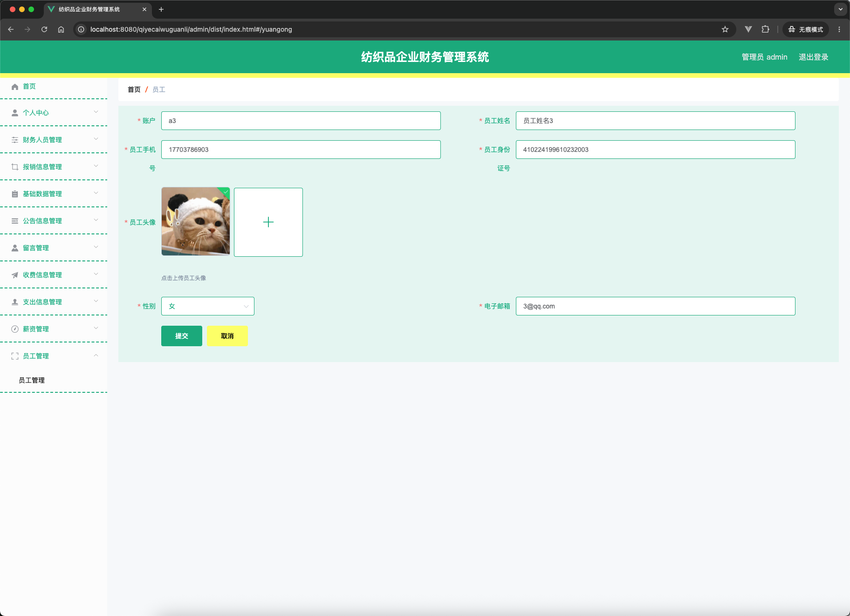The image size is (850, 616).
Task: Expand the 薪资管理 chevron
Action: pyautogui.click(x=96, y=328)
